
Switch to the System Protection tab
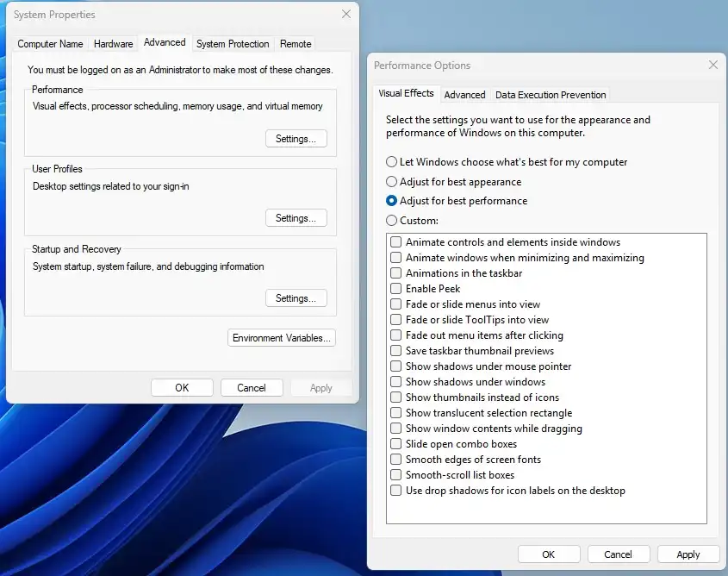coord(233,43)
